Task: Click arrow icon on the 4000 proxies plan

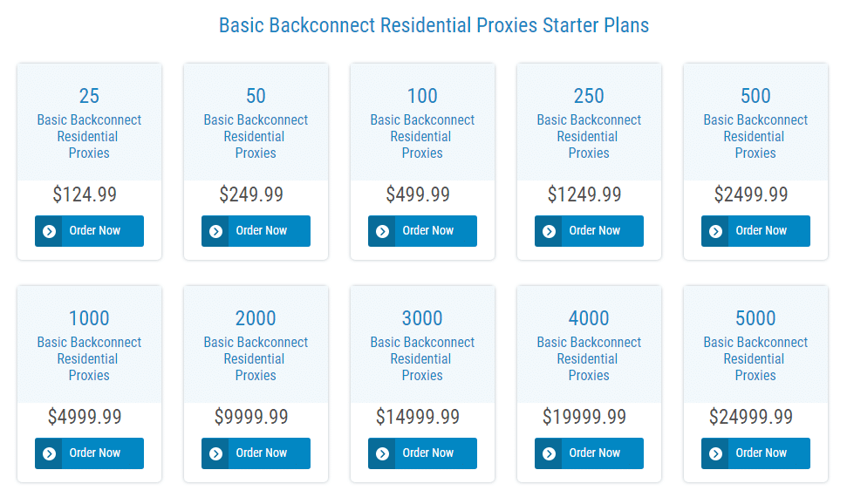Action: pos(550,453)
